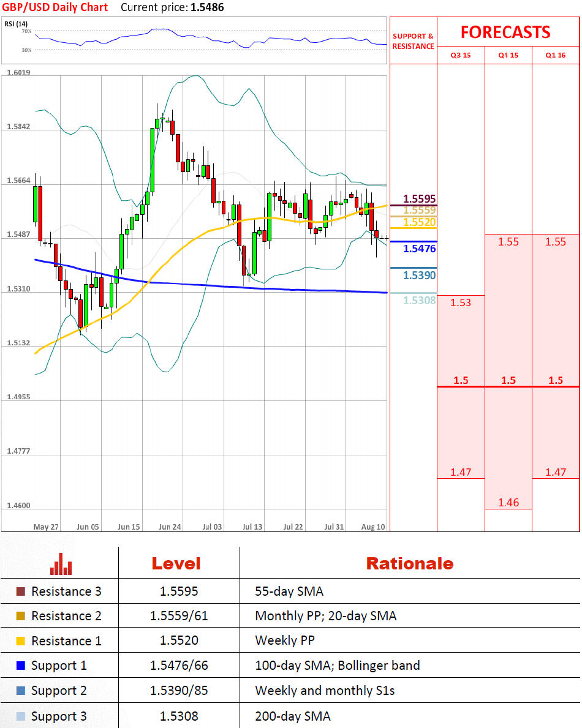Click the 1.5595 resistance level label
Image resolution: width=582 pixels, height=728 pixels.
[420, 199]
